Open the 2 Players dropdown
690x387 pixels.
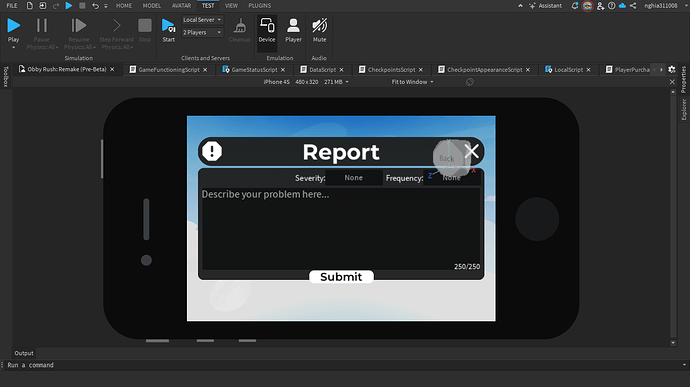coord(202,33)
